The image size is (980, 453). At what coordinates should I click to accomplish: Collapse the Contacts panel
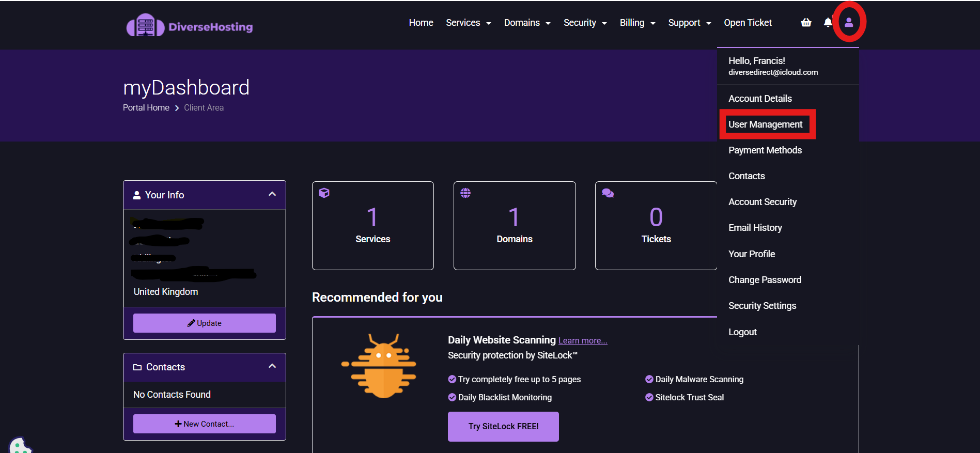tap(272, 366)
